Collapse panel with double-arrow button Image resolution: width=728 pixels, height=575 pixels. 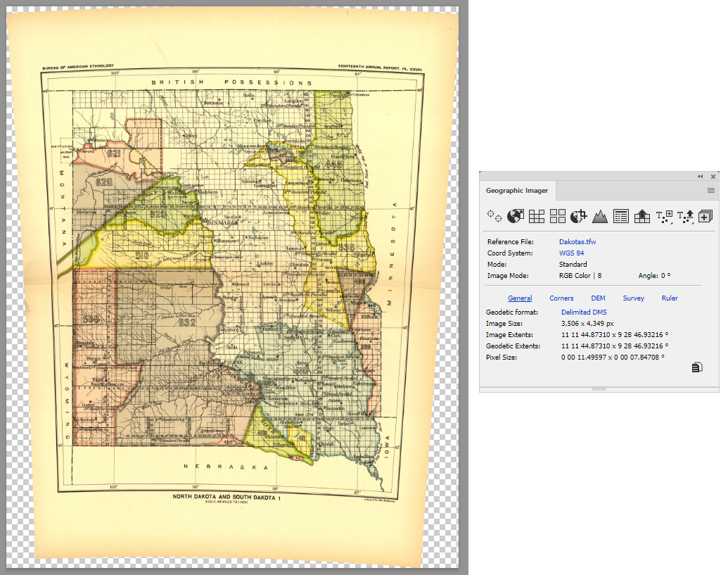click(x=700, y=177)
